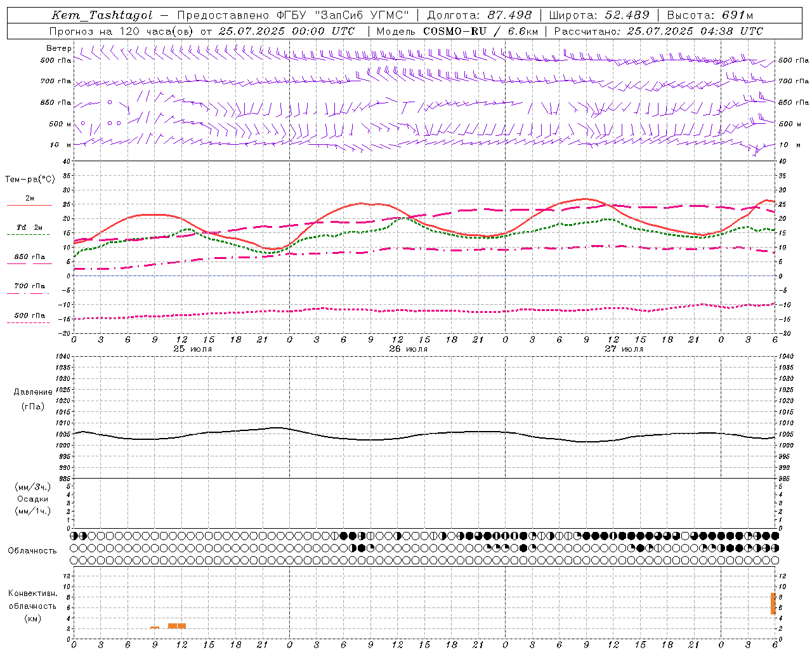
Task: Click the (мм/1ч.) precipitation unit label
Action: click(x=33, y=511)
